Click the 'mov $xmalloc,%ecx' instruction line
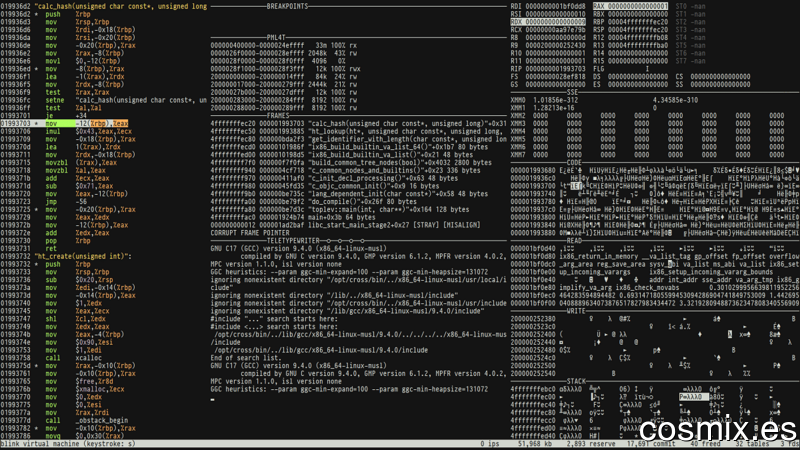 pos(62,389)
